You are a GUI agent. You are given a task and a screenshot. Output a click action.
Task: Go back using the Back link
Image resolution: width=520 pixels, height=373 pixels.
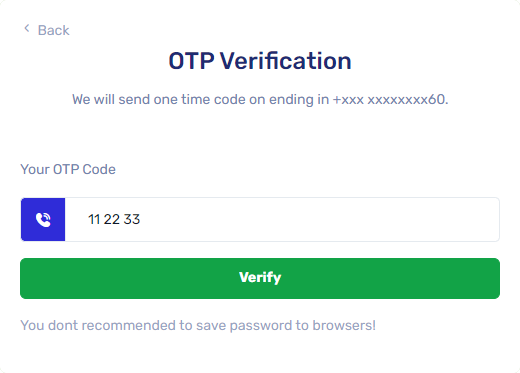pyautogui.click(x=47, y=30)
